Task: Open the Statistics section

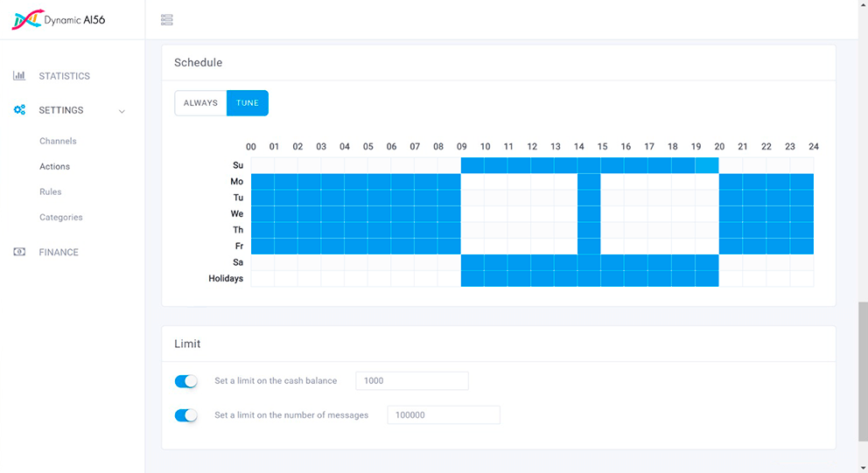Action: [x=64, y=76]
